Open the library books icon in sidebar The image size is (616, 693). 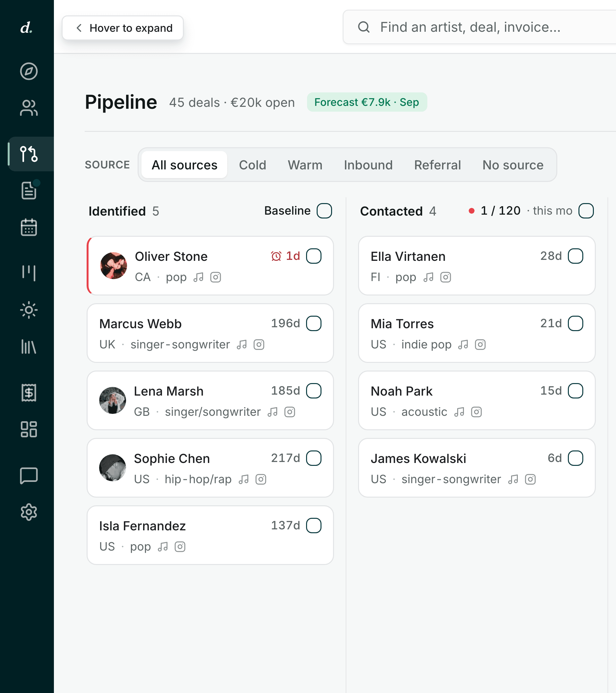29,346
